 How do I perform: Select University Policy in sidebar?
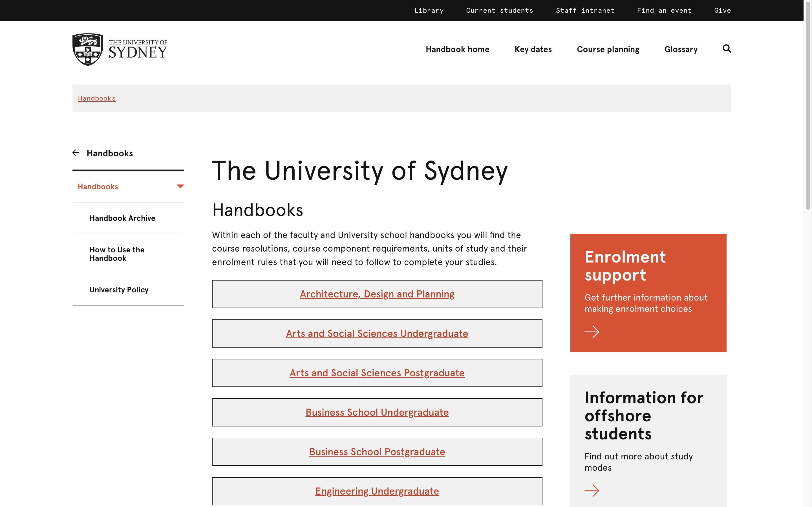pyautogui.click(x=119, y=290)
